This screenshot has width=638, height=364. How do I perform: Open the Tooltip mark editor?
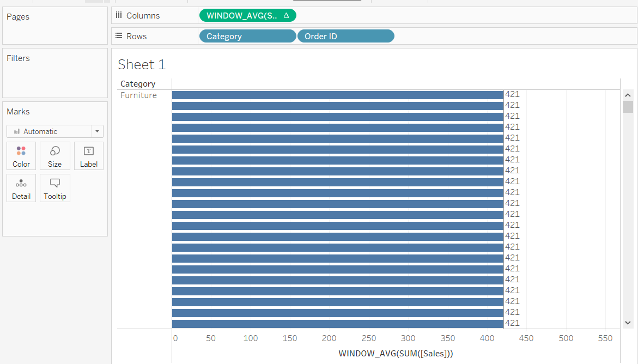(55, 188)
